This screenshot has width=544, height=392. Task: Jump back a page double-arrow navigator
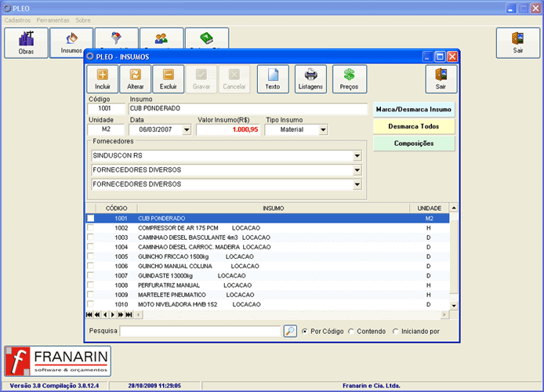[x=97, y=314]
